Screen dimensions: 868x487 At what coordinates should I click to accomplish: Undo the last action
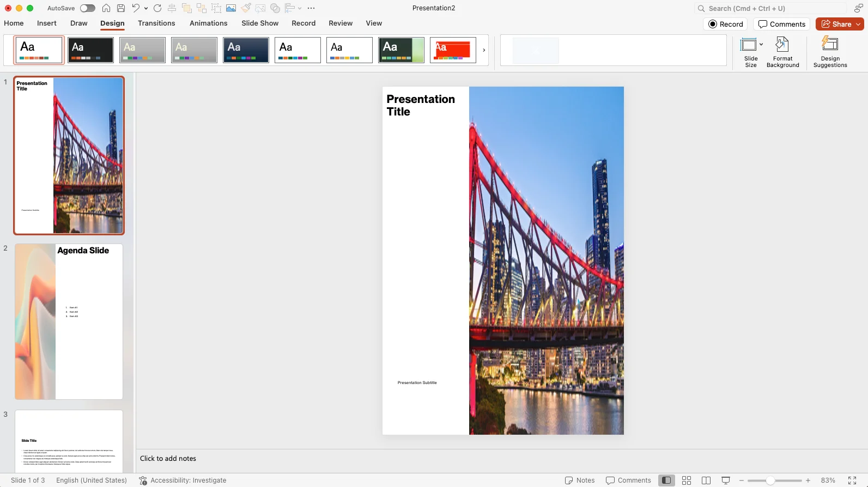coord(136,8)
